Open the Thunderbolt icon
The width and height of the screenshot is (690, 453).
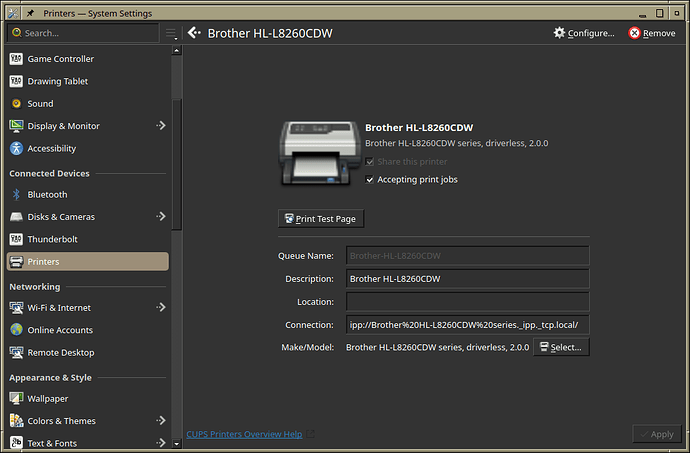[x=16, y=239]
